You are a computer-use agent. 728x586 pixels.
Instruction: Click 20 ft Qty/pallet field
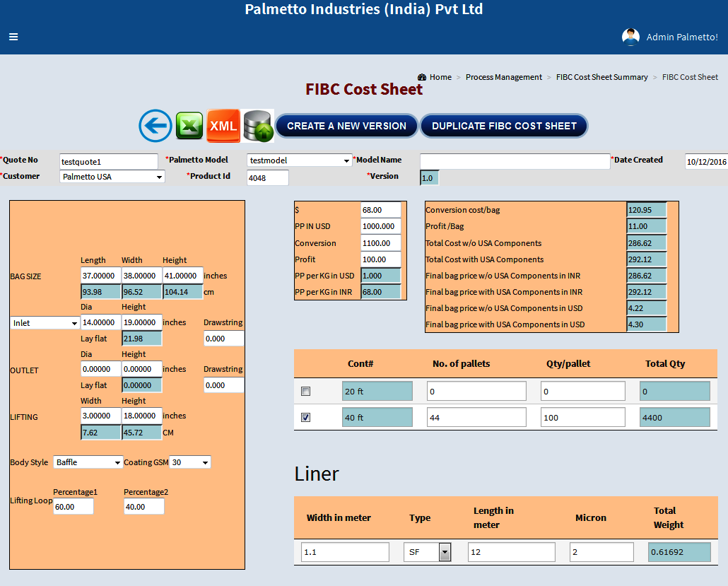click(582, 392)
